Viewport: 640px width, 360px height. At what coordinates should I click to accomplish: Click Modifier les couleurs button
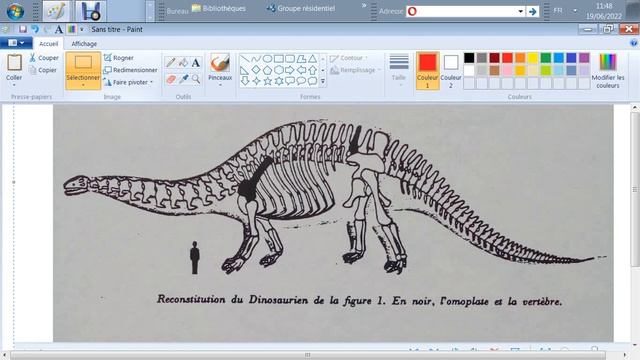click(608, 71)
